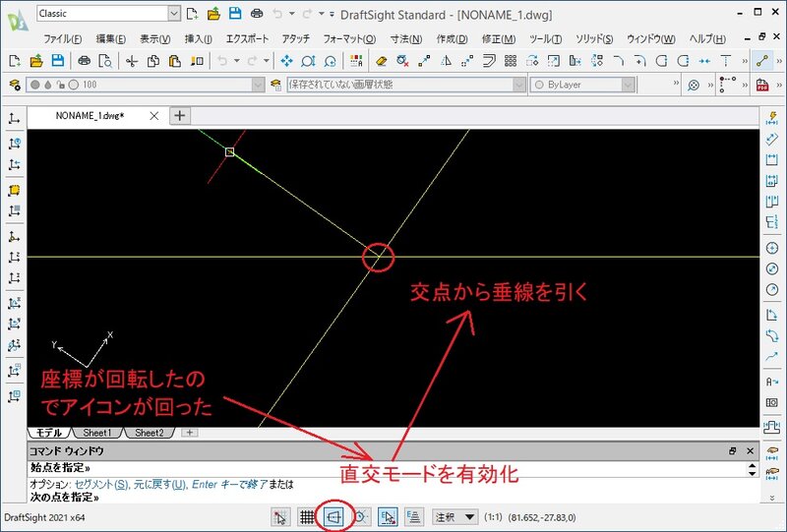Select the Trim T-shaped icon

[x=726, y=61]
